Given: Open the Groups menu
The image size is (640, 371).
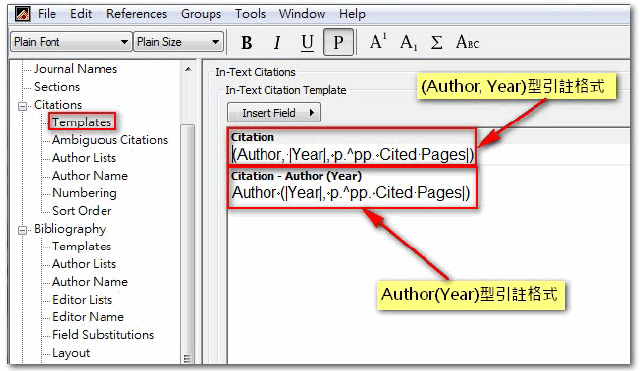Looking at the screenshot, I should point(201,14).
